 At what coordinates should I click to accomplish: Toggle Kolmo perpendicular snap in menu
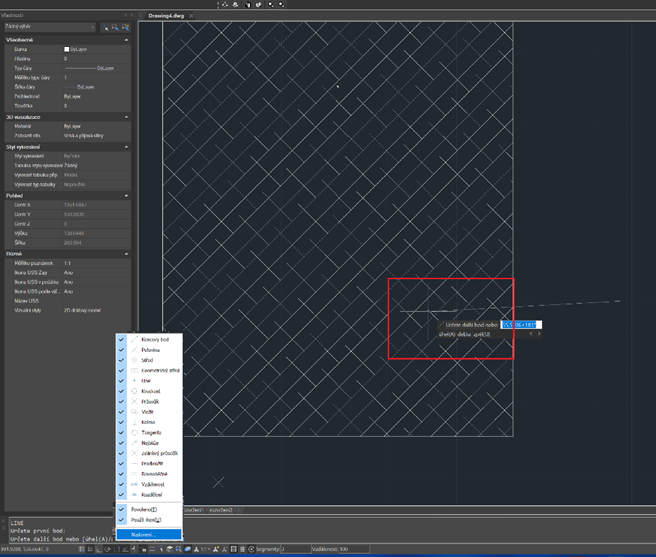pos(149,422)
